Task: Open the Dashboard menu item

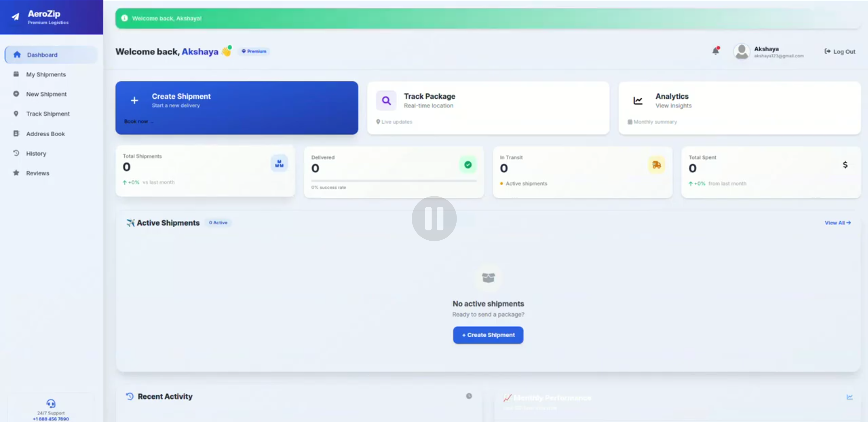Action: (51, 55)
